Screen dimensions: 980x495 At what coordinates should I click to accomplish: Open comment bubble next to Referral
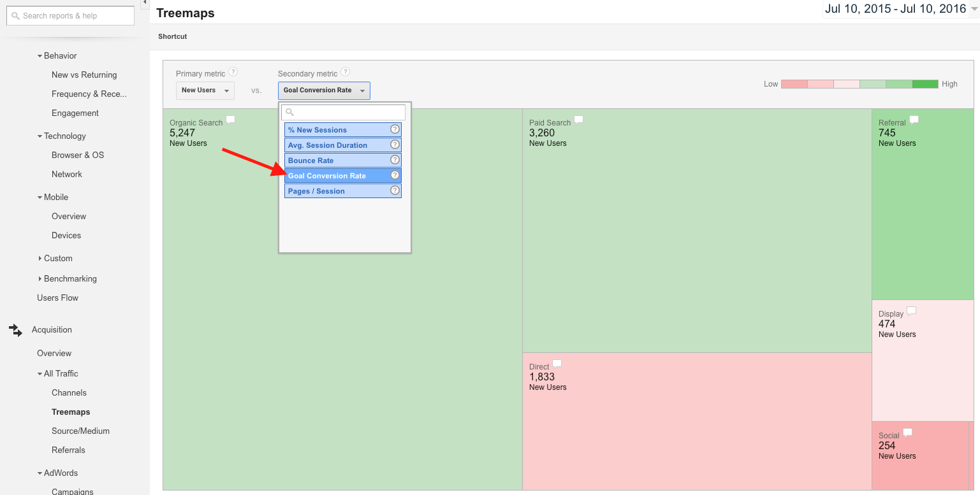click(914, 120)
